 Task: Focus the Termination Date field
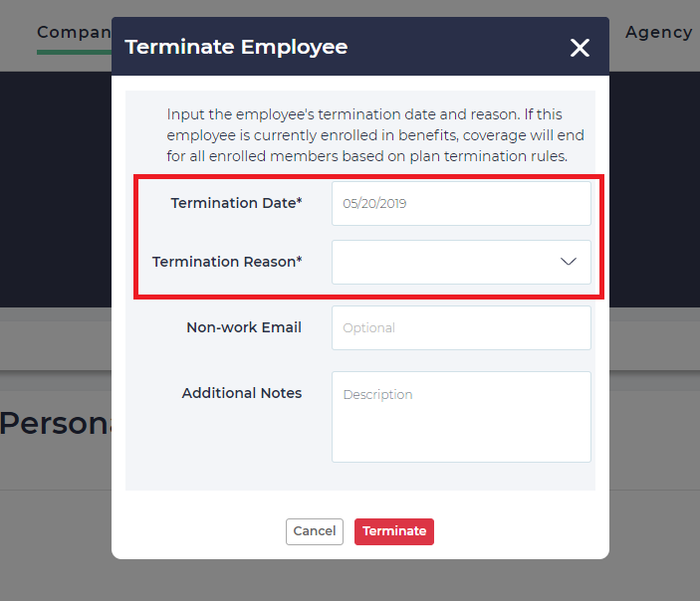[460, 203]
